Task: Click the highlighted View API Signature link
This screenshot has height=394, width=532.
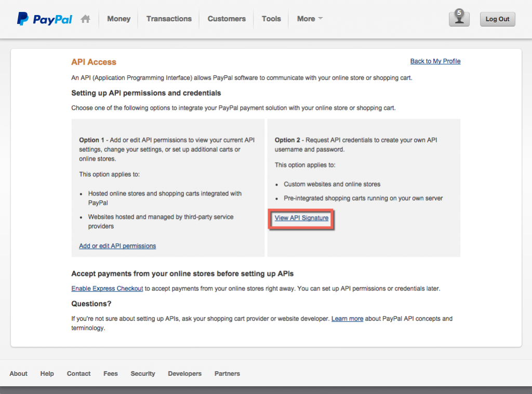Action: pos(301,219)
